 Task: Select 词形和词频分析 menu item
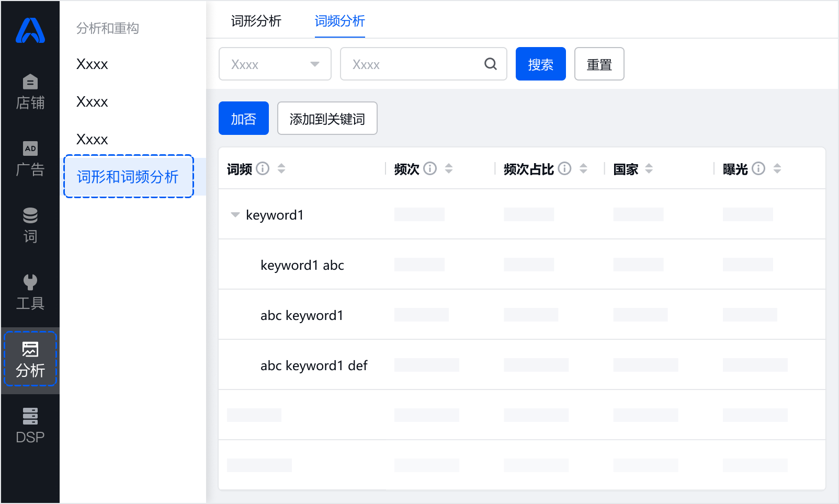point(129,177)
